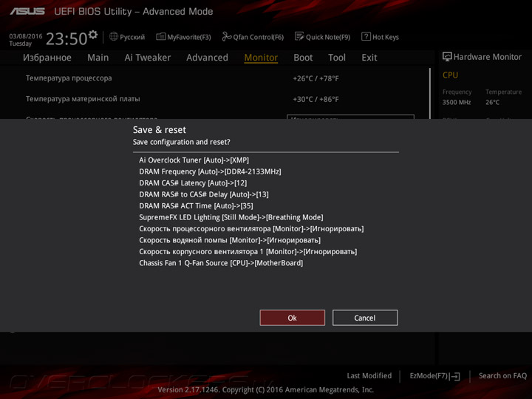The image size is (532, 399).
Task: Click the EzMode exit arrow icon
Action: pos(455,376)
